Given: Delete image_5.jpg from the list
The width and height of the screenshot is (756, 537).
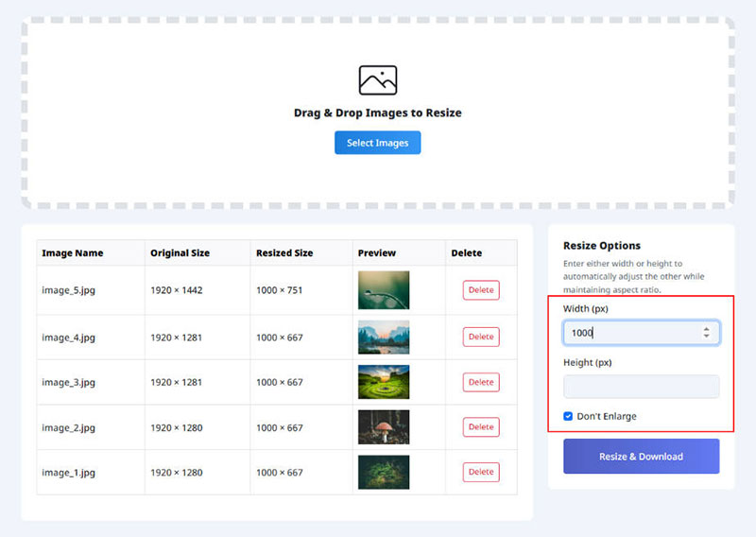Looking at the screenshot, I should point(481,290).
